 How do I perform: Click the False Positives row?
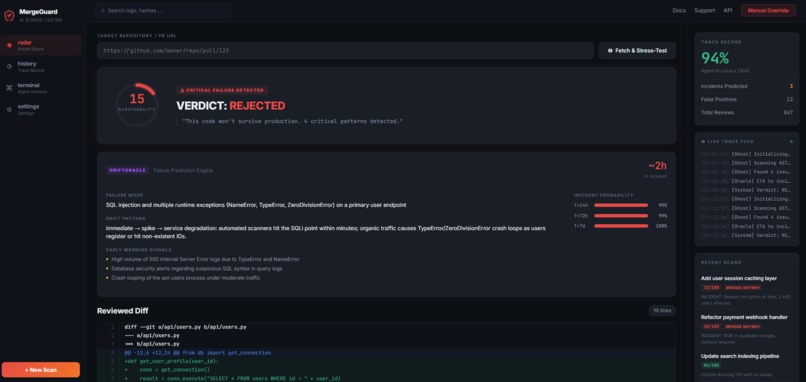tap(747, 99)
